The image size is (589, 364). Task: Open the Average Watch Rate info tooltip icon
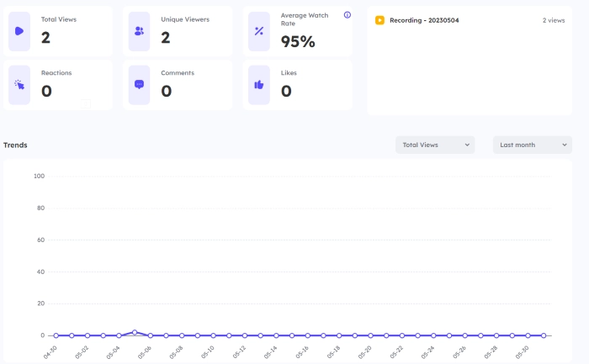pos(348,15)
